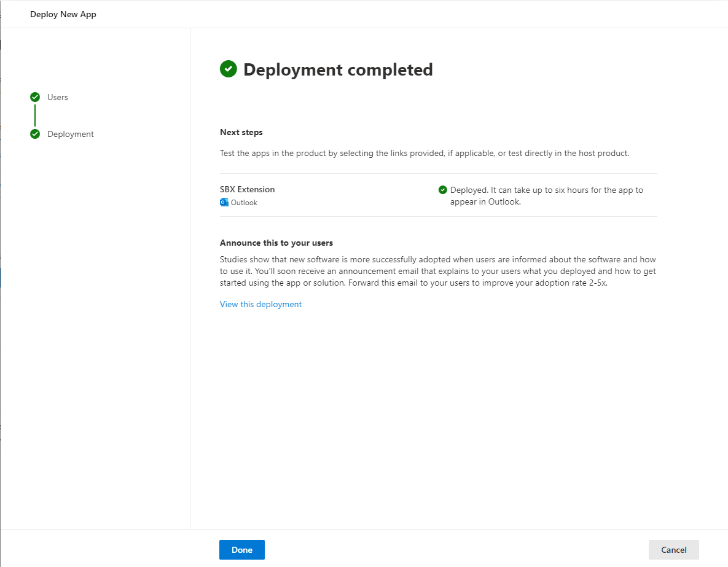Click the green line connecting wizard steps

tap(35, 115)
